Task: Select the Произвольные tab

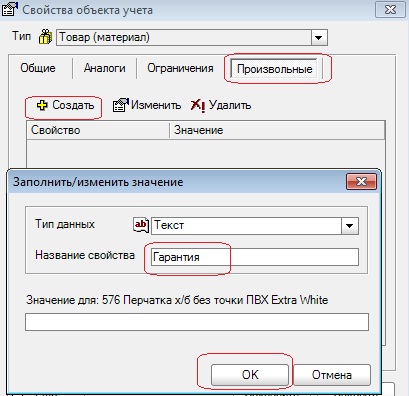Action: pyautogui.click(x=274, y=69)
